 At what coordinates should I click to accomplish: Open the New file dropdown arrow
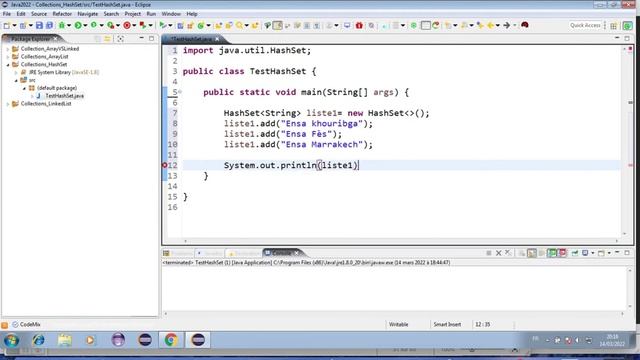tap(14, 26)
